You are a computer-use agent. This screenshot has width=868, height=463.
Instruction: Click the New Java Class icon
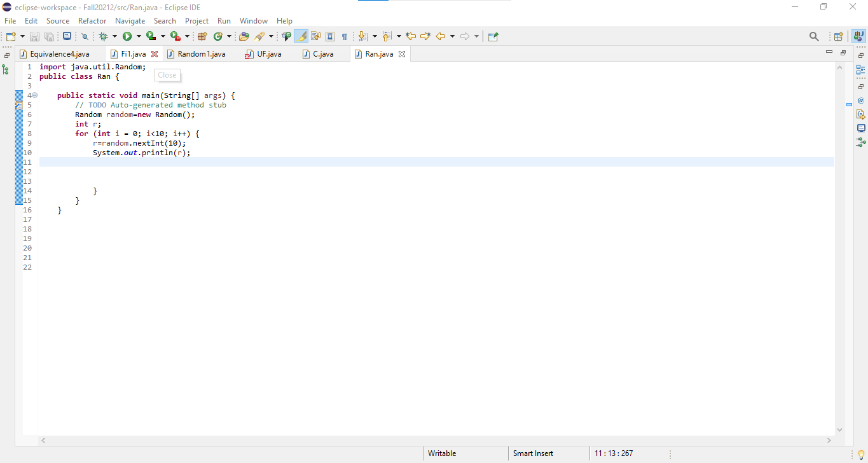pos(218,36)
